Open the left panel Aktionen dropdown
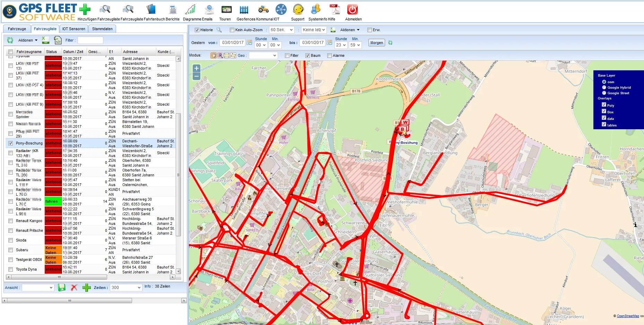Viewport: 644px width, 325px height. [x=28, y=40]
